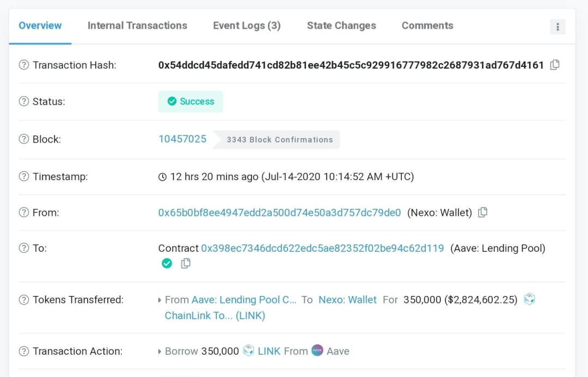Open the State Changes tab
The height and width of the screenshot is (377, 588).
click(x=341, y=26)
